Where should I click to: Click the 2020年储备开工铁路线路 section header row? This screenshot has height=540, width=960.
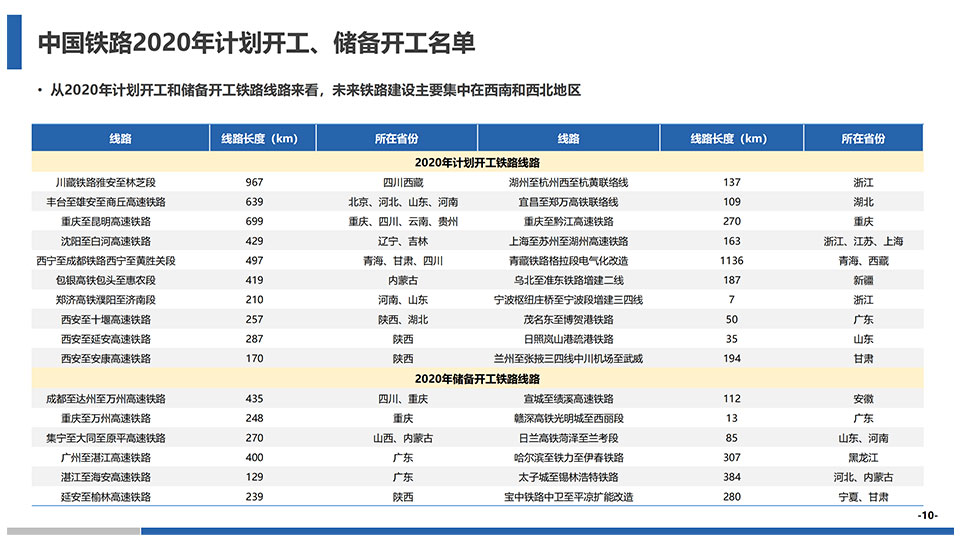click(x=477, y=379)
